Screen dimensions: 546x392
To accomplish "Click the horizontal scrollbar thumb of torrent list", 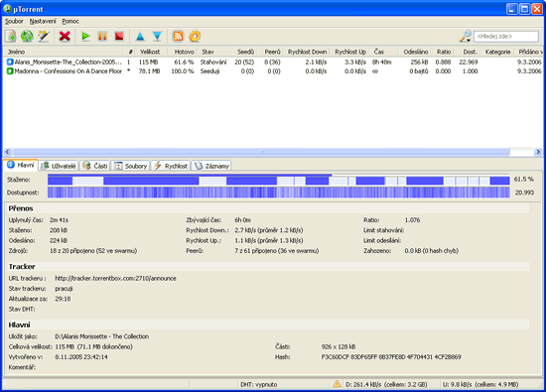I will pyautogui.click(x=261, y=152).
